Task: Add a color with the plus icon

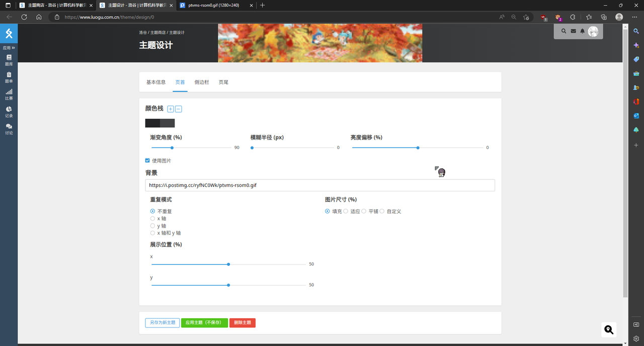Action: (x=171, y=109)
